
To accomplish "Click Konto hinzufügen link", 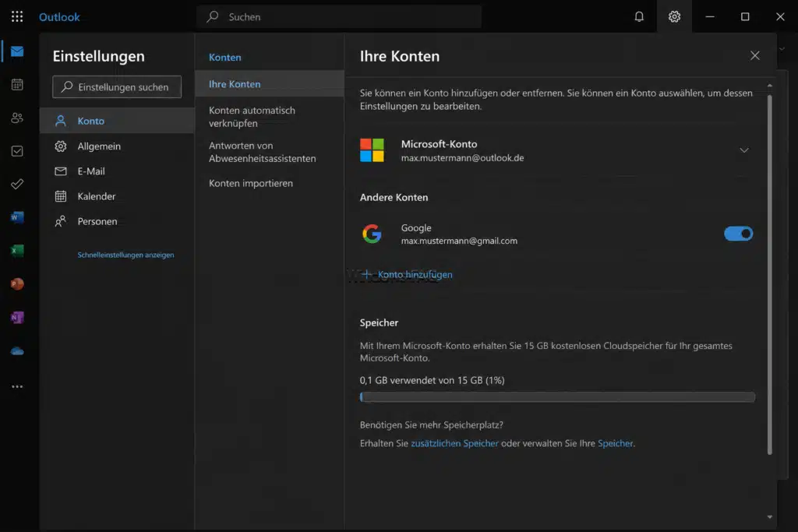I will (415, 274).
